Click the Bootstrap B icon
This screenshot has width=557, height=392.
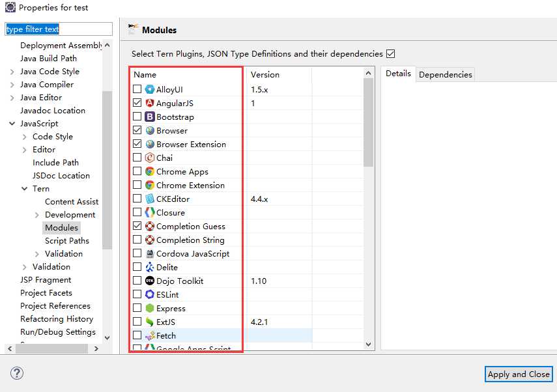pyautogui.click(x=150, y=117)
